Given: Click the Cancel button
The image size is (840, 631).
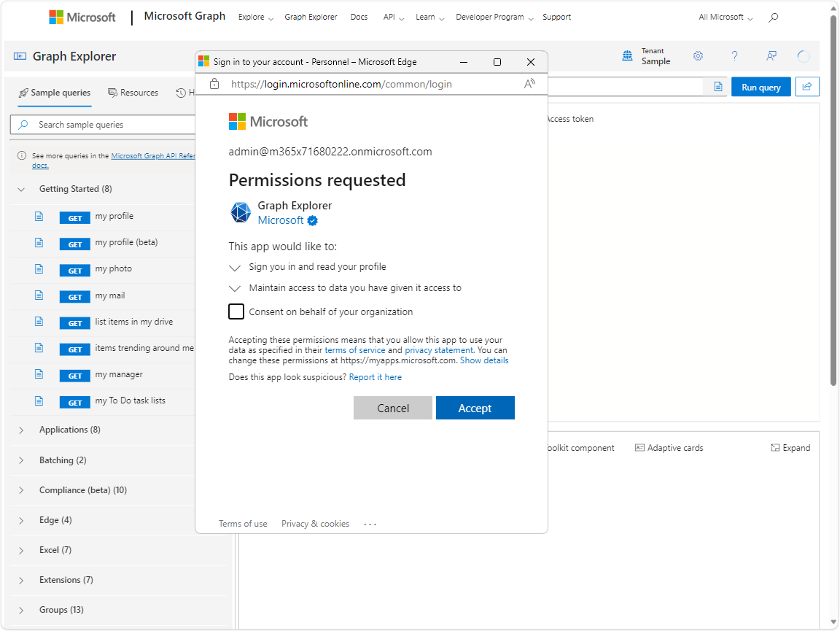Looking at the screenshot, I should pyautogui.click(x=393, y=408).
